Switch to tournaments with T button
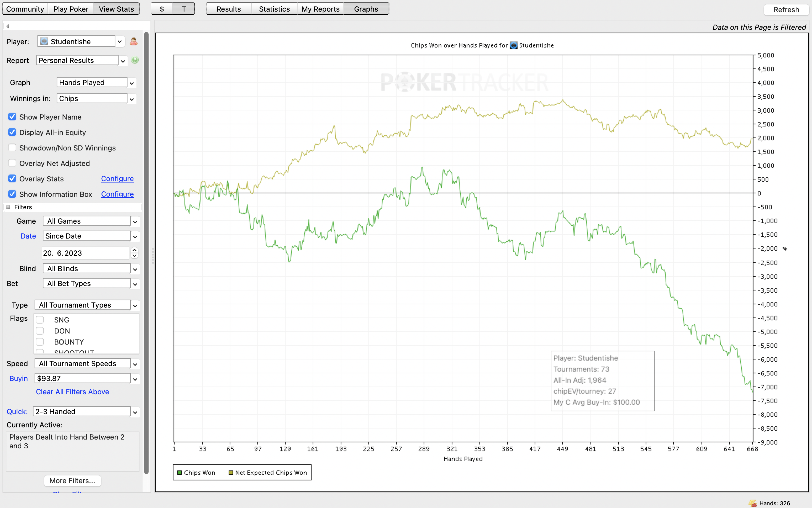The height and width of the screenshot is (508, 812). [x=184, y=9]
